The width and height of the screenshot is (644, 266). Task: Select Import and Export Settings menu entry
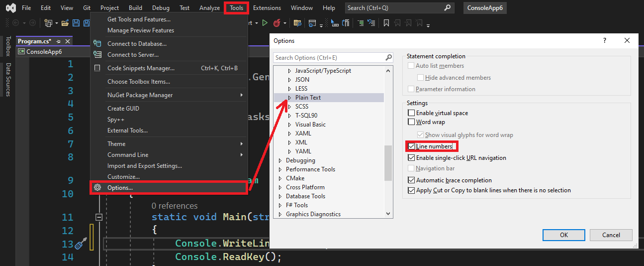169,166
